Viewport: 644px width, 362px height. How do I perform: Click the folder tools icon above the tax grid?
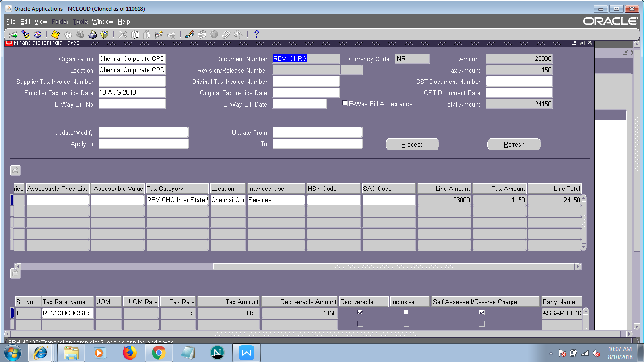coord(16,273)
